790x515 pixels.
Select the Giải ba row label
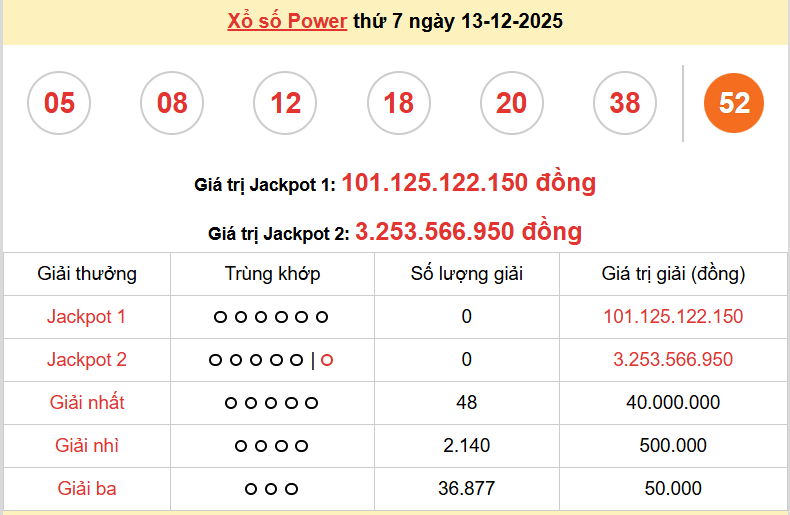tap(87, 489)
